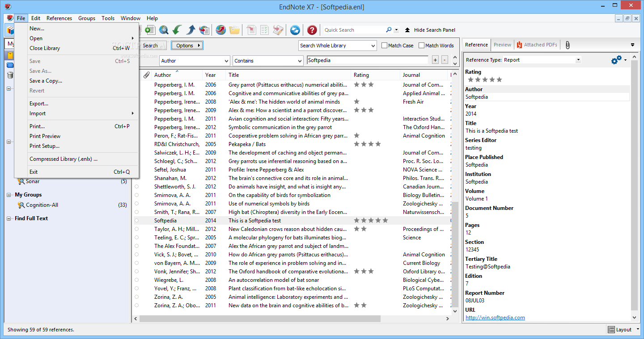Sort by the Year column header
The height and width of the screenshot is (339, 644).
214,75
